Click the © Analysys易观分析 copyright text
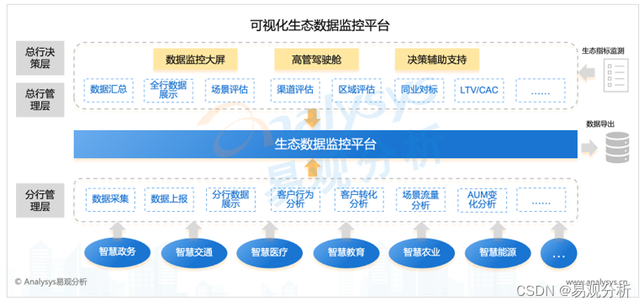 pyautogui.click(x=51, y=282)
